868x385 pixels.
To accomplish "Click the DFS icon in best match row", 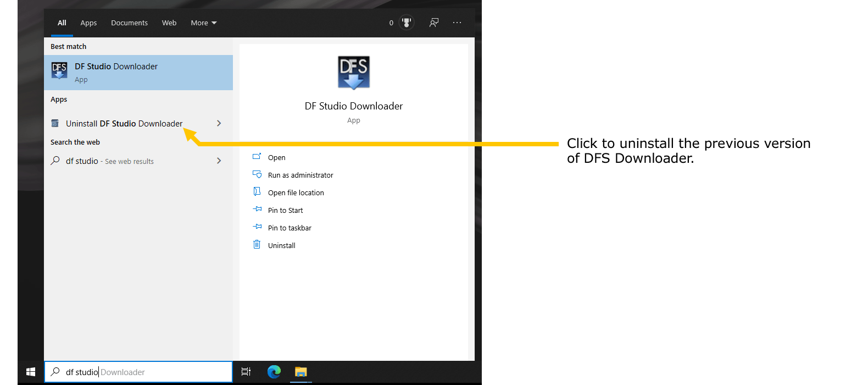I will [59, 70].
